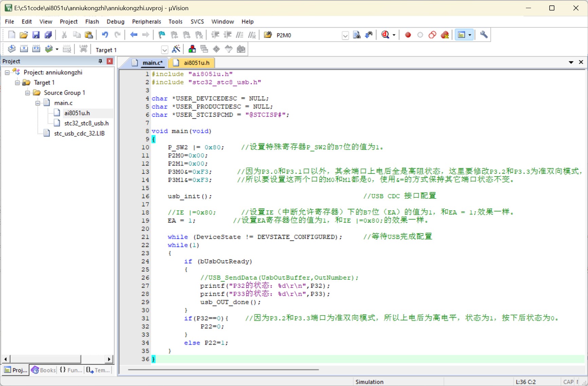Select stc_usb_cdc_32.LIB in project tree
Screen dimensions: 588x386
79,133
